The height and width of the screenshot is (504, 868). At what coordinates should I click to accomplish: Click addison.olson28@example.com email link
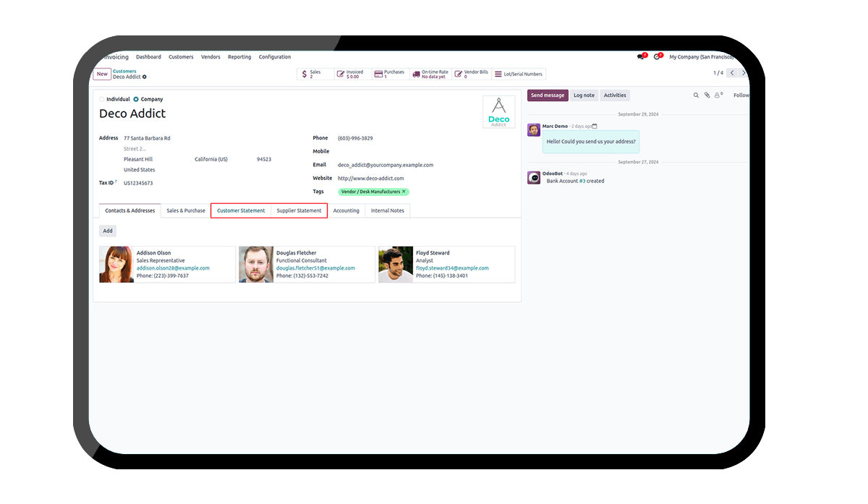click(x=173, y=268)
